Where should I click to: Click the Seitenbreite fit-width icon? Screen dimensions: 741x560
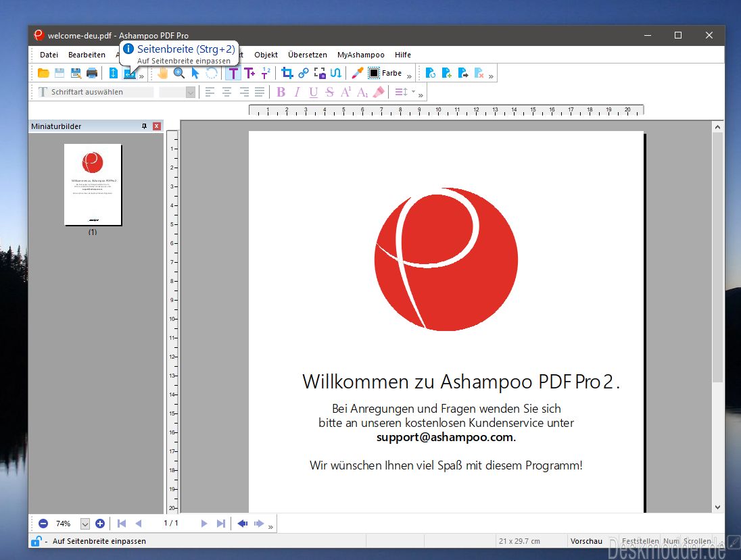130,74
